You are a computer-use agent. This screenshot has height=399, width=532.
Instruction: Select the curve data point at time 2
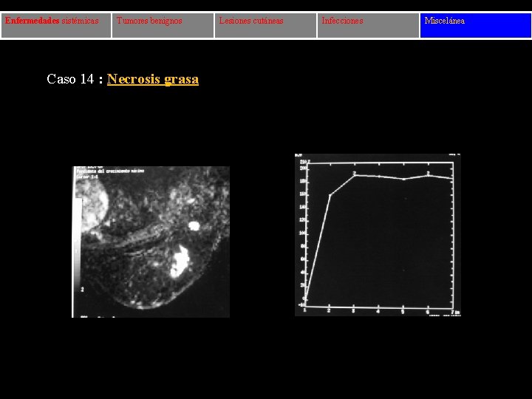coord(330,195)
